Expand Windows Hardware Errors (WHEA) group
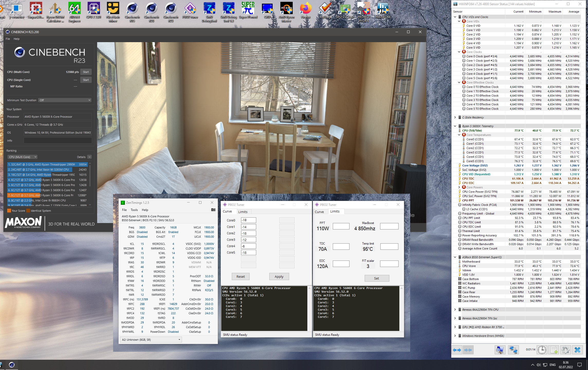The image size is (588, 370). click(455, 336)
